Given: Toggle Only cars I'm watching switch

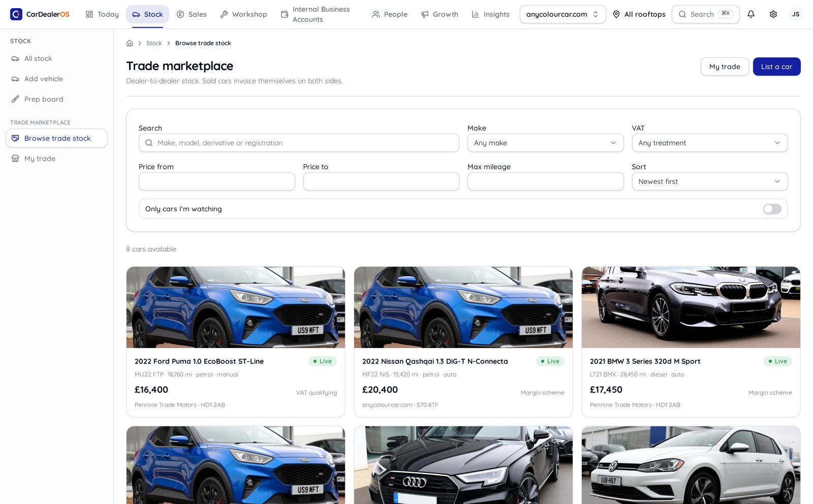Looking at the screenshot, I should [772, 209].
